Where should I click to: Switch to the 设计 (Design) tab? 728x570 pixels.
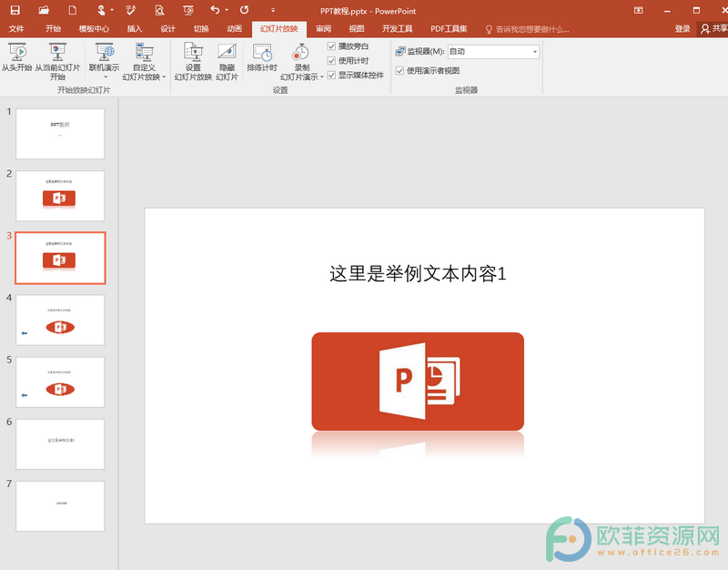pyautogui.click(x=167, y=29)
